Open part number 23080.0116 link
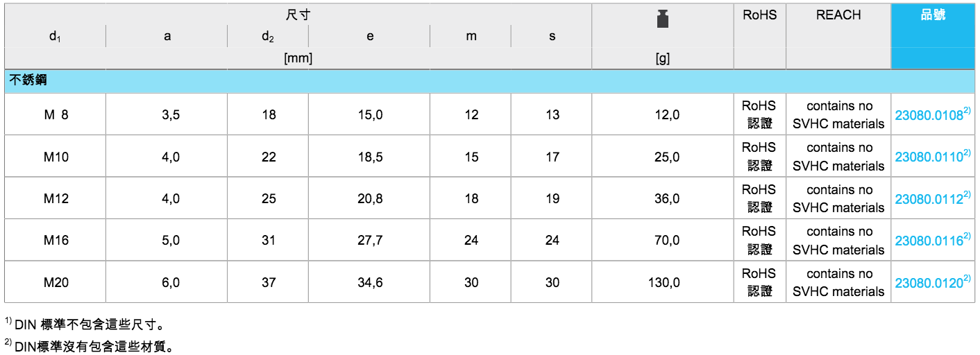 pos(929,241)
